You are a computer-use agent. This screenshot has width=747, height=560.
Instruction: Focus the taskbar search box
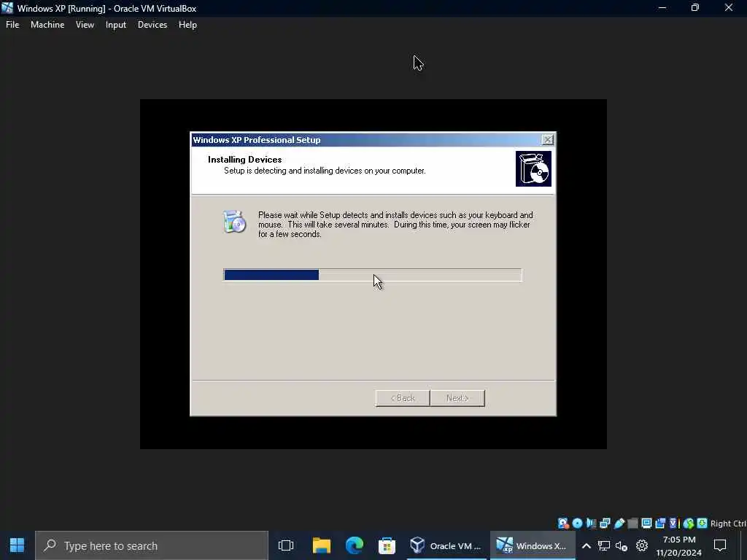coord(152,545)
